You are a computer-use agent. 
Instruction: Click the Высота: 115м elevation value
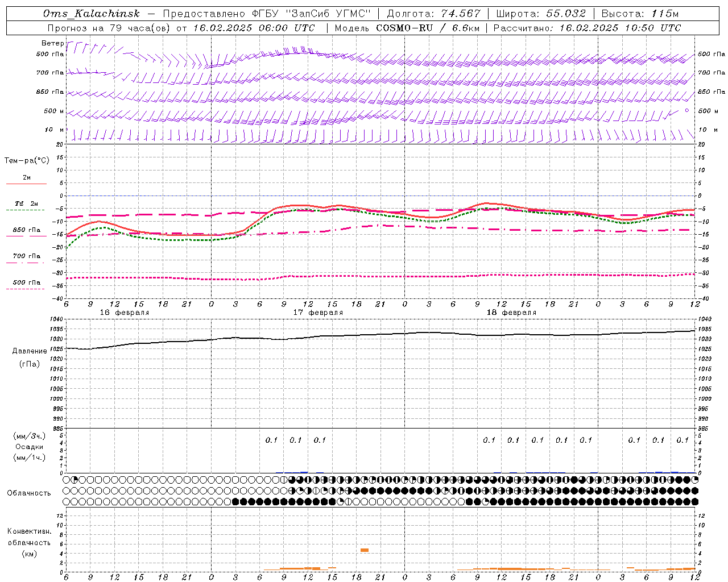tap(640, 14)
